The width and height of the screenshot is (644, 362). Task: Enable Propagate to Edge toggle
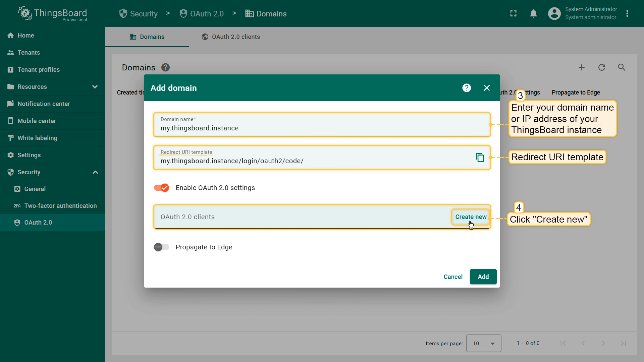pos(161,247)
